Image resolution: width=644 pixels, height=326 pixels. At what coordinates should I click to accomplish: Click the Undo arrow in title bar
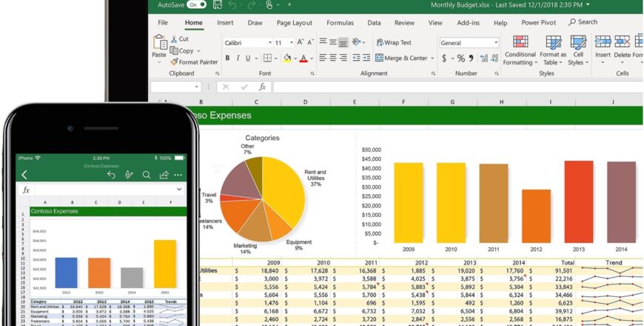point(232,5)
